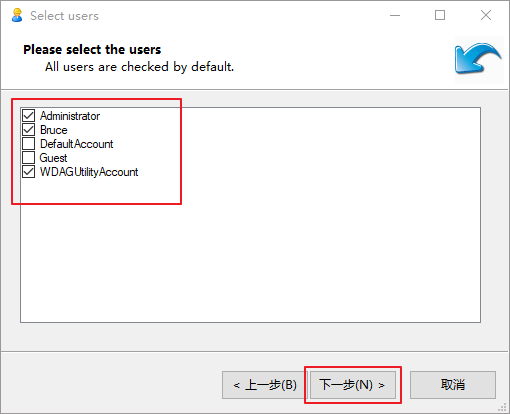Viewport: 510px width, 414px height.
Task: Click the window resize grip corner
Action: tap(502, 407)
